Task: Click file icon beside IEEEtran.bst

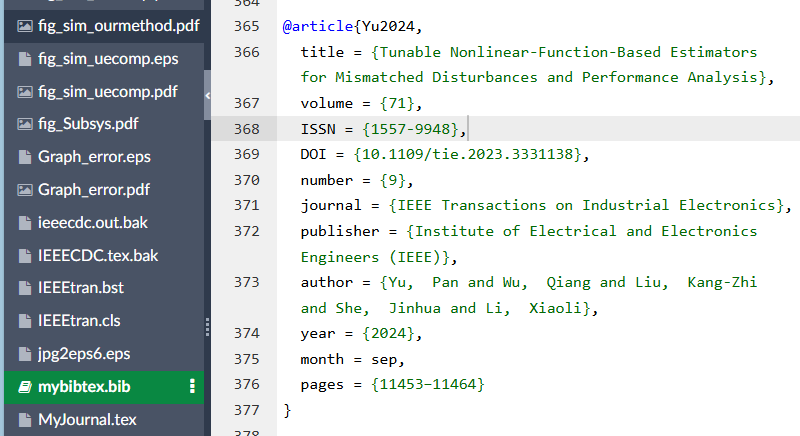Action: tap(25, 288)
